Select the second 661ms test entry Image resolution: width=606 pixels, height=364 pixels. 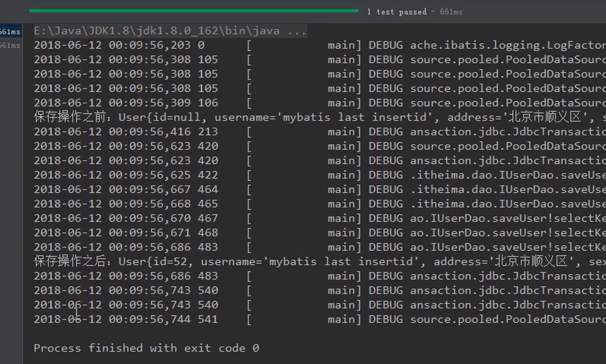pyautogui.click(x=10, y=45)
